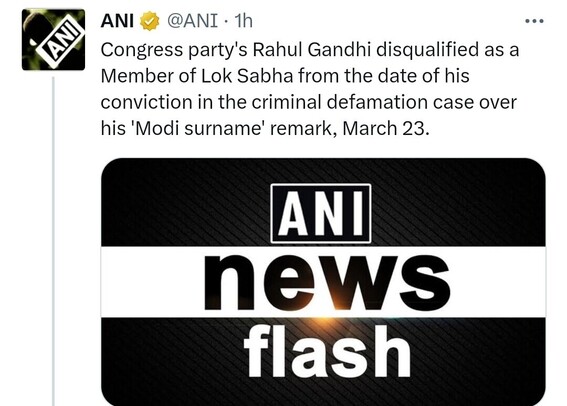Click the "Rahul Gandhi" name in the tweet
This screenshot has width=567, height=406.
(312, 50)
